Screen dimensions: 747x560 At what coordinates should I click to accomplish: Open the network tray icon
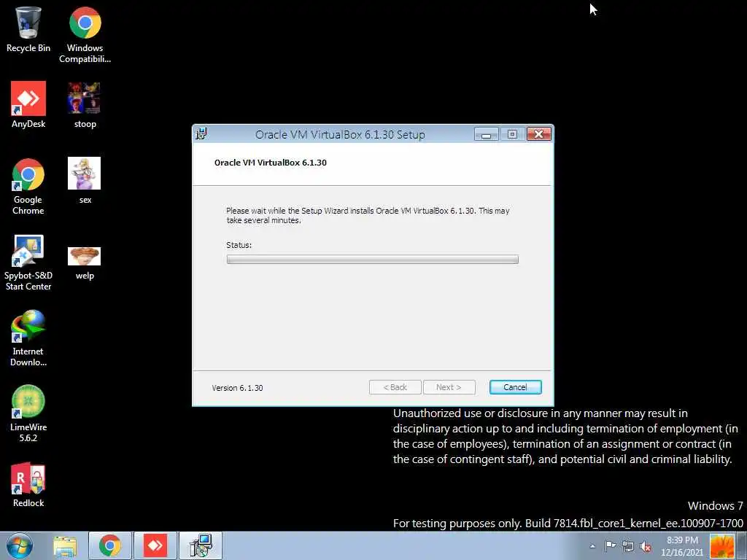pos(628,546)
